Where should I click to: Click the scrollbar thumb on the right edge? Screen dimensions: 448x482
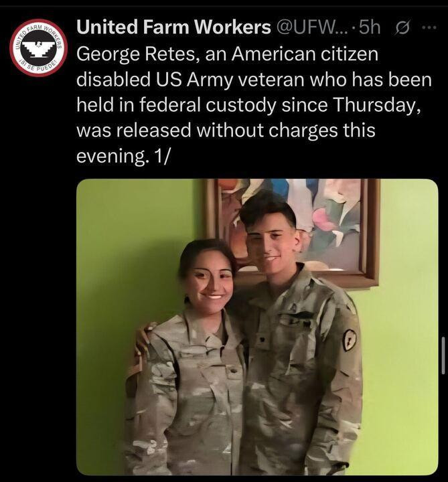(x=443, y=355)
